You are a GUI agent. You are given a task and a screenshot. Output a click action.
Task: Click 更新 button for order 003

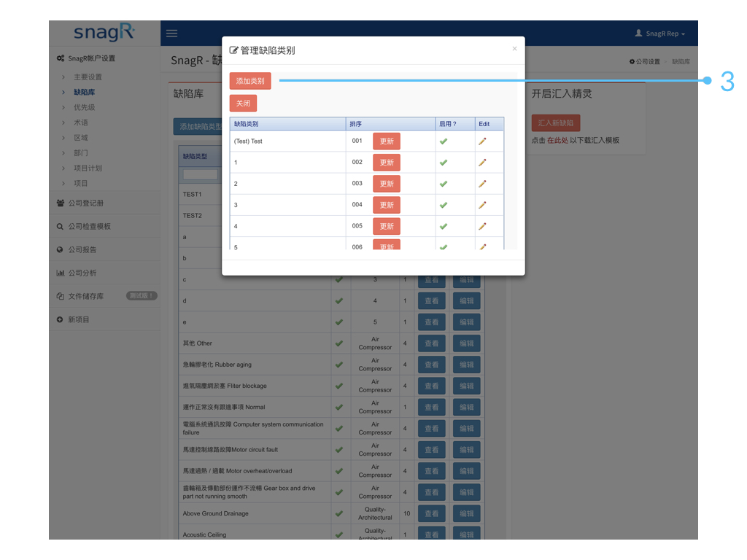tap(387, 184)
